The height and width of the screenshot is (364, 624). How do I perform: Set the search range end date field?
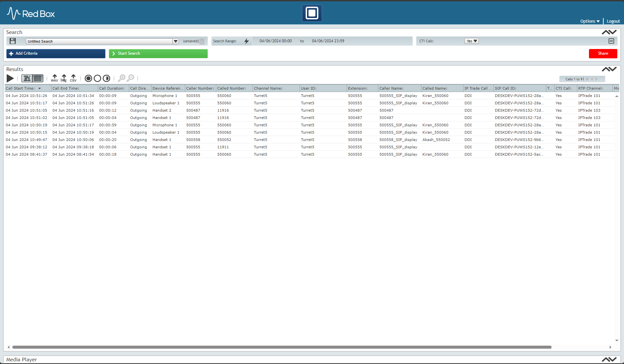coord(328,41)
